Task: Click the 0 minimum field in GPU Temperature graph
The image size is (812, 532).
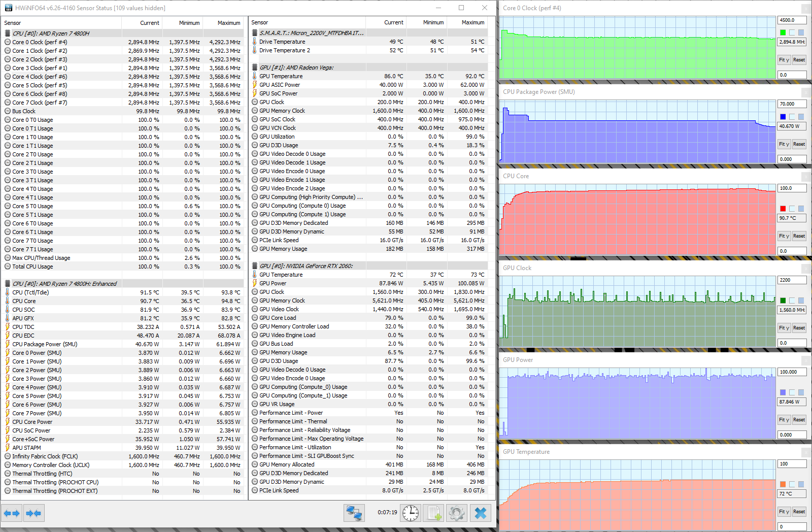Action: [792, 527]
